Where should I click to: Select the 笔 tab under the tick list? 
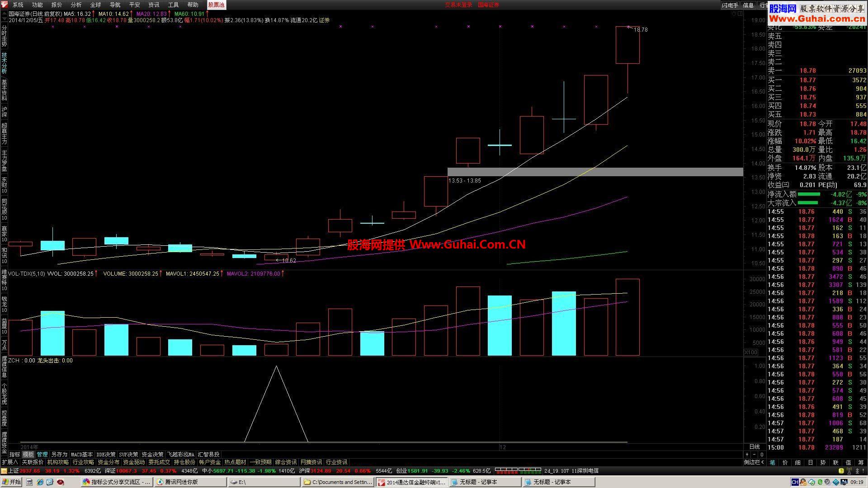click(x=772, y=462)
